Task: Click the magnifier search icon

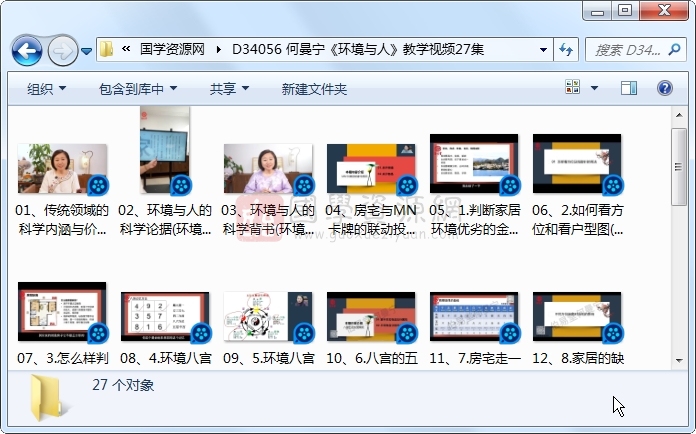Action: click(x=674, y=50)
